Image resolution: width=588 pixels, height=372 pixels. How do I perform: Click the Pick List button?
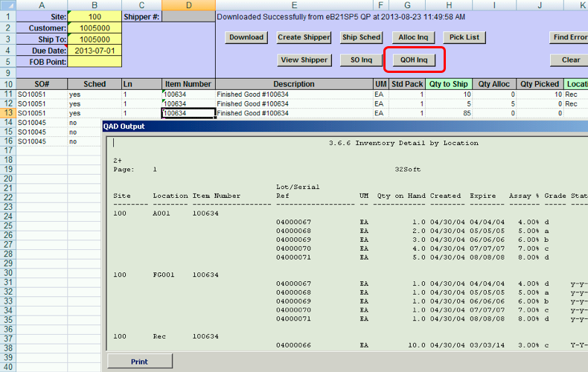[x=466, y=37]
